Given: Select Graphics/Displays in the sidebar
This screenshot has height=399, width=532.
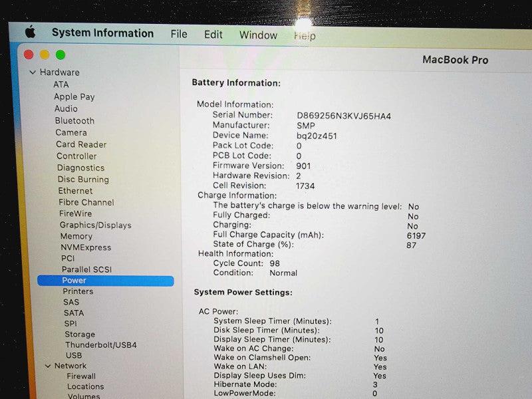Looking at the screenshot, I should point(95,225).
